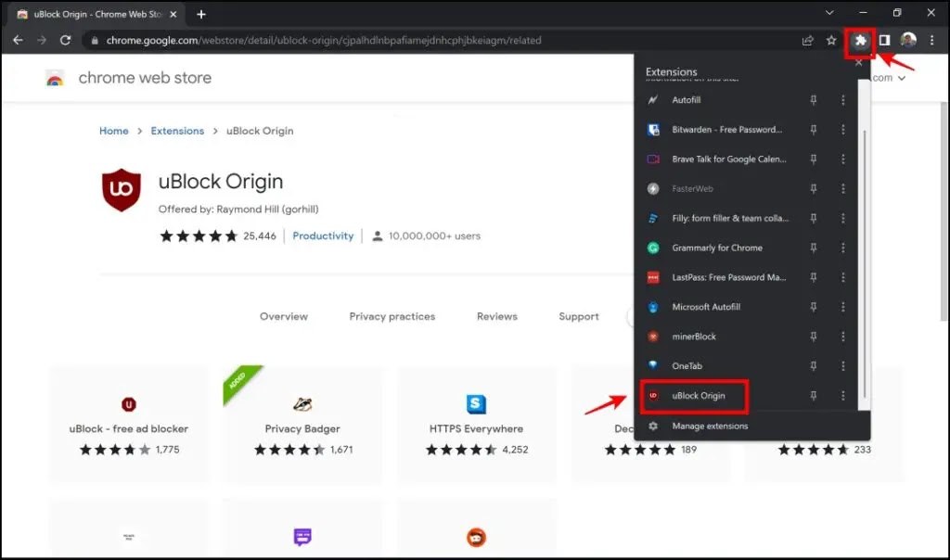950x560 pixels.
Task: Pin the Bitwarden extension
Action: click(x=813, y=130)
